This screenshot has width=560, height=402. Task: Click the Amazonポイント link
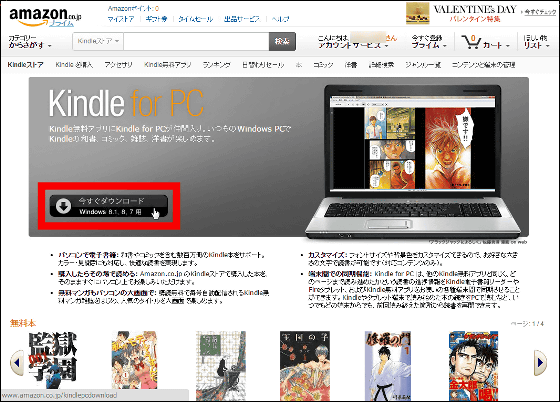pos(134,8)
